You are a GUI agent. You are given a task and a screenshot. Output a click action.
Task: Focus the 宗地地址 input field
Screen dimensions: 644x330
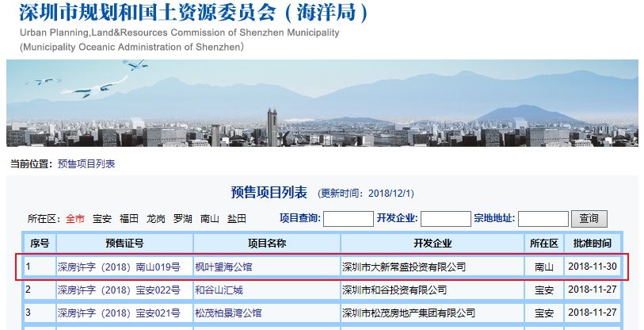point(543,219)
